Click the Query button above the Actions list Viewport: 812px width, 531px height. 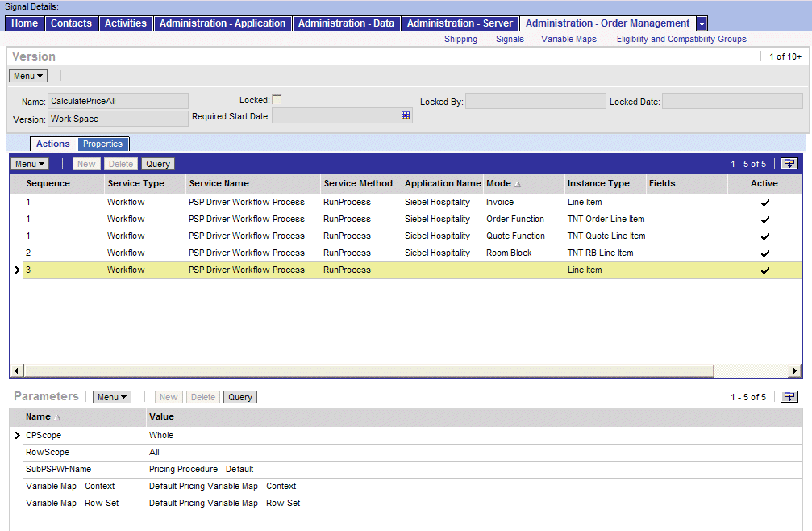coord(157,164)
